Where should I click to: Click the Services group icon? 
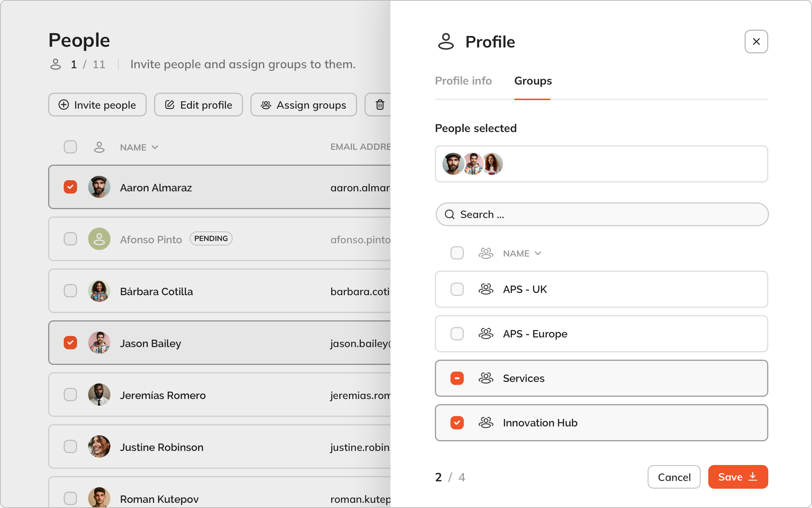(x=486, y=378)
